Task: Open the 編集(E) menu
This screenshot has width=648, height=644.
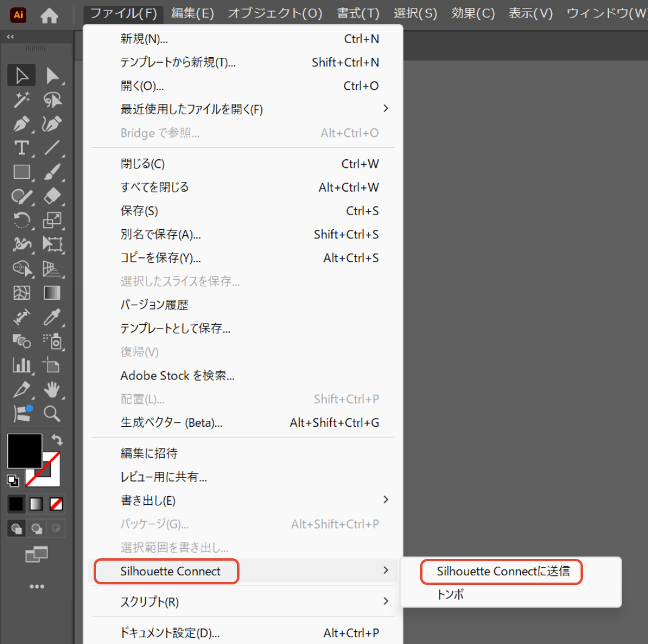Action: click(x=193, y=13)
